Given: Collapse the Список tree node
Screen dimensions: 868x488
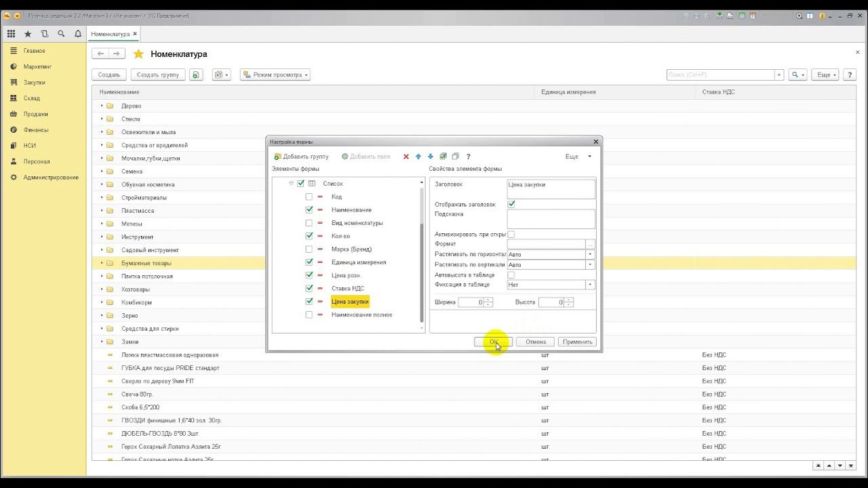Looking at the screenshot, I should click(x=292, y=184).
